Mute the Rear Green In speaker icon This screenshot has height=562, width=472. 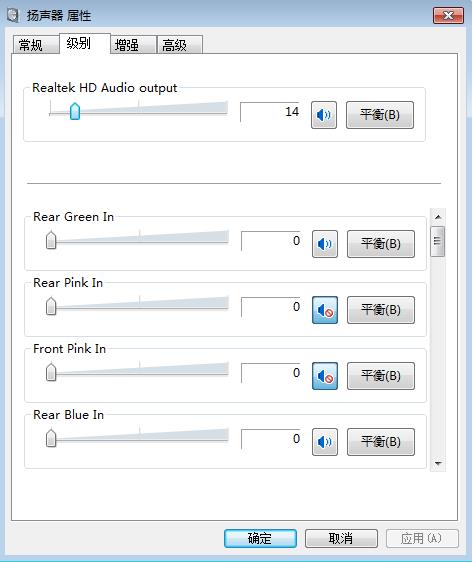pos(325,244)
